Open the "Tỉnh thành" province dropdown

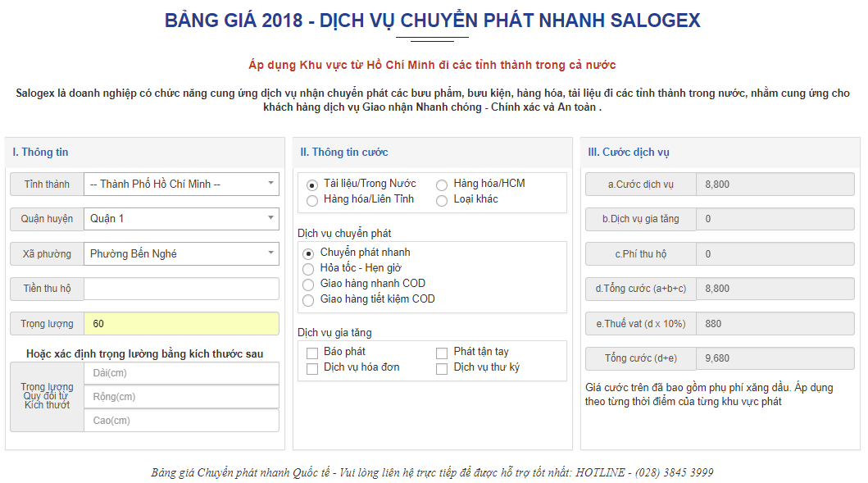(182, 185)
